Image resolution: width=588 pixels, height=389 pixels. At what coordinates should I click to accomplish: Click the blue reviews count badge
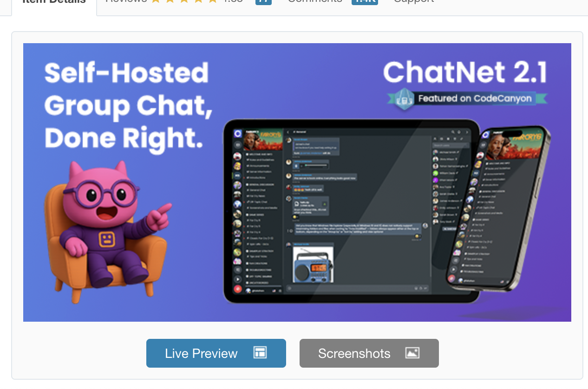click(263, 1)
